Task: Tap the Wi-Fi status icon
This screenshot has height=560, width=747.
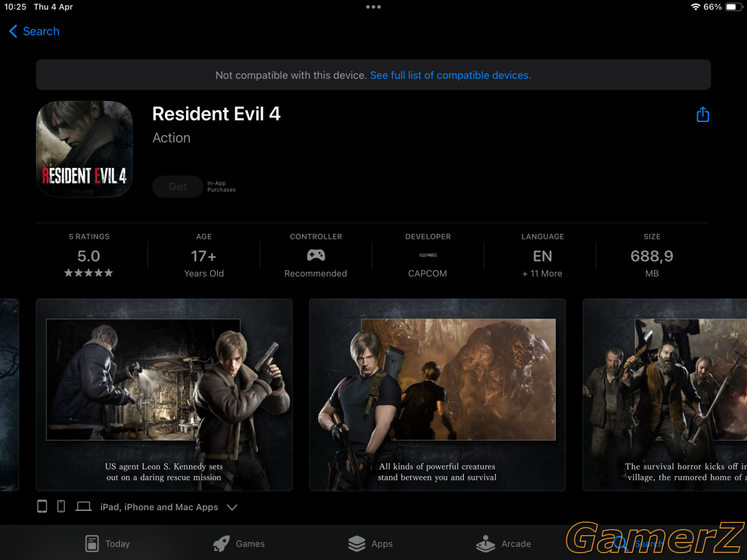Action: pyautogui.click(x=695, y=7)
